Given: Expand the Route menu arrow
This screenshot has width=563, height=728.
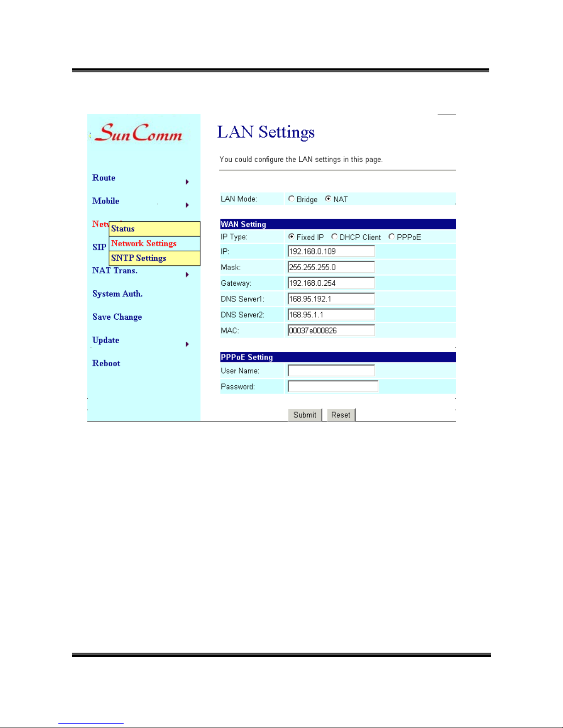Looking at the screenshot, I should [x=187, y=182].
